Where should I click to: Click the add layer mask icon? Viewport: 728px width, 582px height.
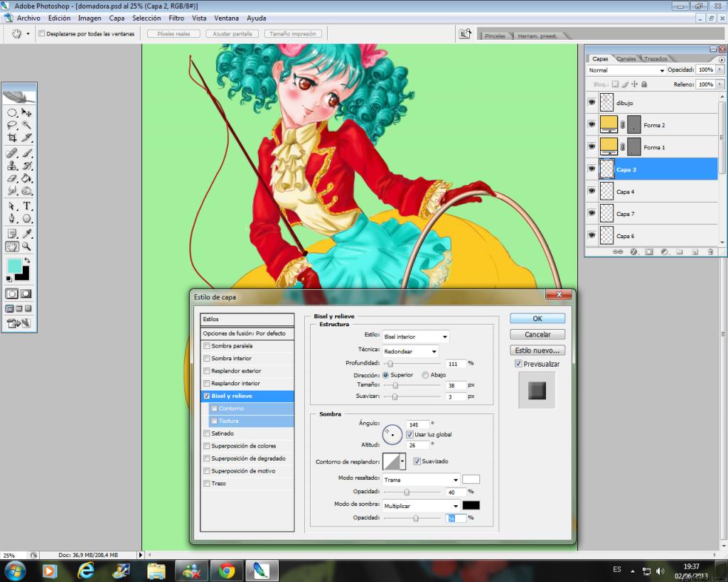(x=649, y=252)
